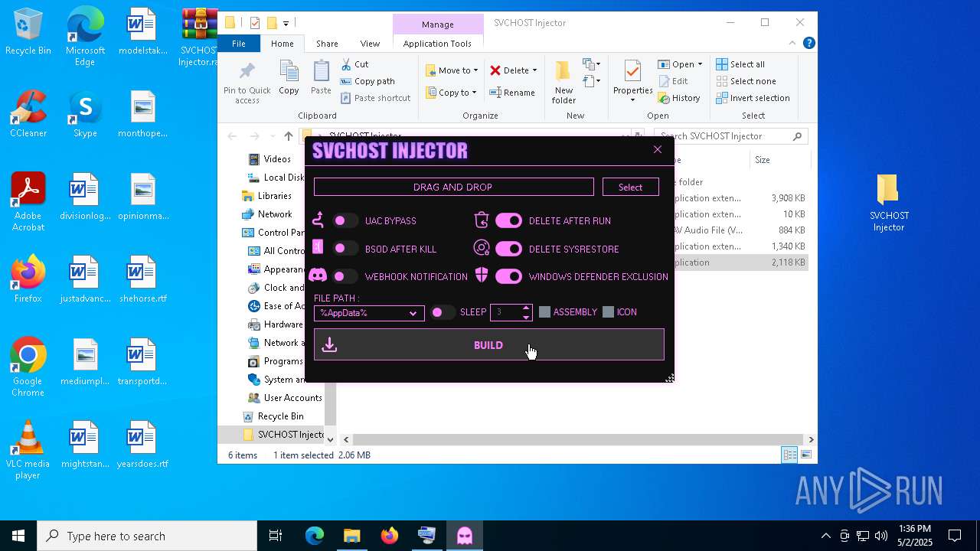
Task: Check the Assembly checkbox
Action: tap(544, 312)
